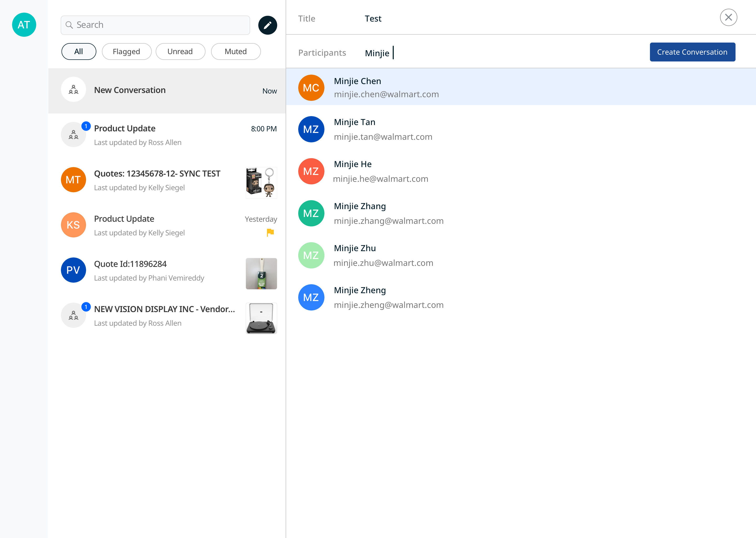756x538 pixels.
Task: Open the Quotes: 12345678-12- SYNC TEST conversation
Action: pos(157,180)
